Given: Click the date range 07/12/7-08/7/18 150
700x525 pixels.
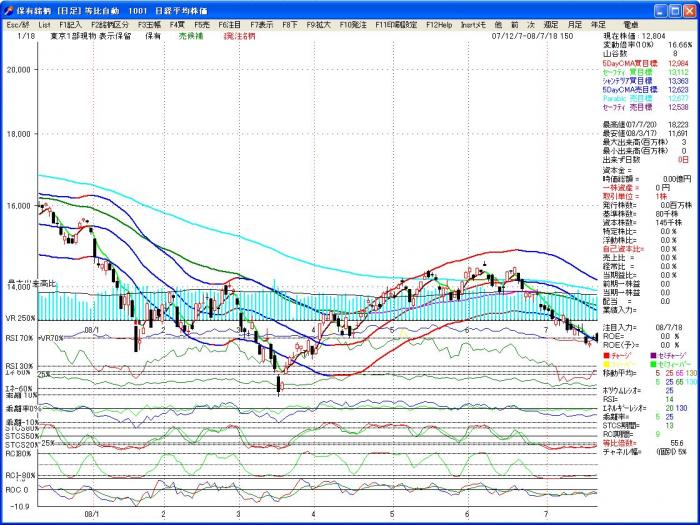Looking at the screenshot, I should [x=532, y=36].
